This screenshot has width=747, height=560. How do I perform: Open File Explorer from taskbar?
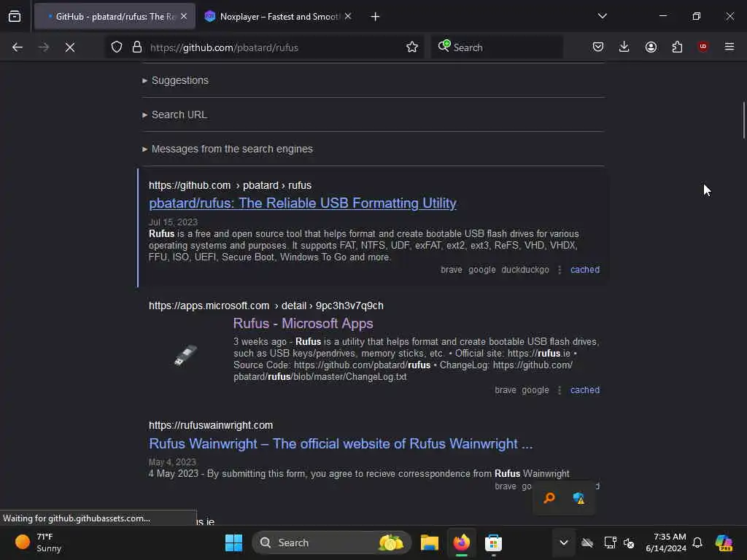click(430, 542)
